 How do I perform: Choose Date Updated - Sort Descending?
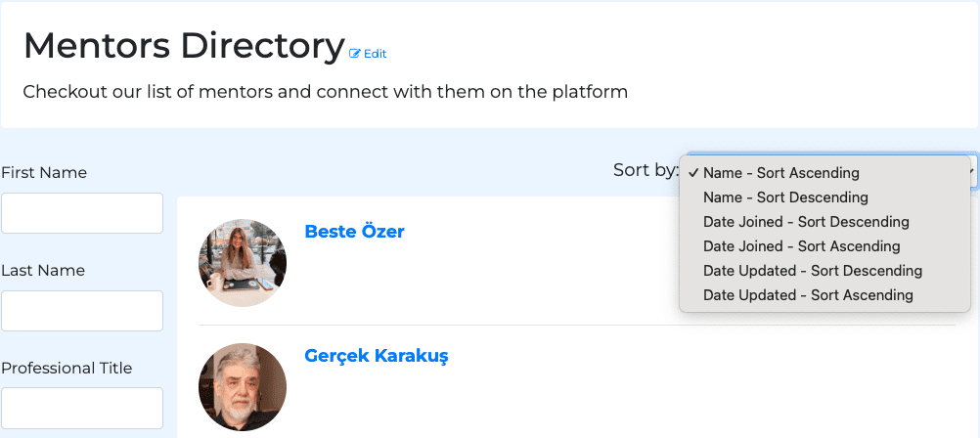coord(812,271)
